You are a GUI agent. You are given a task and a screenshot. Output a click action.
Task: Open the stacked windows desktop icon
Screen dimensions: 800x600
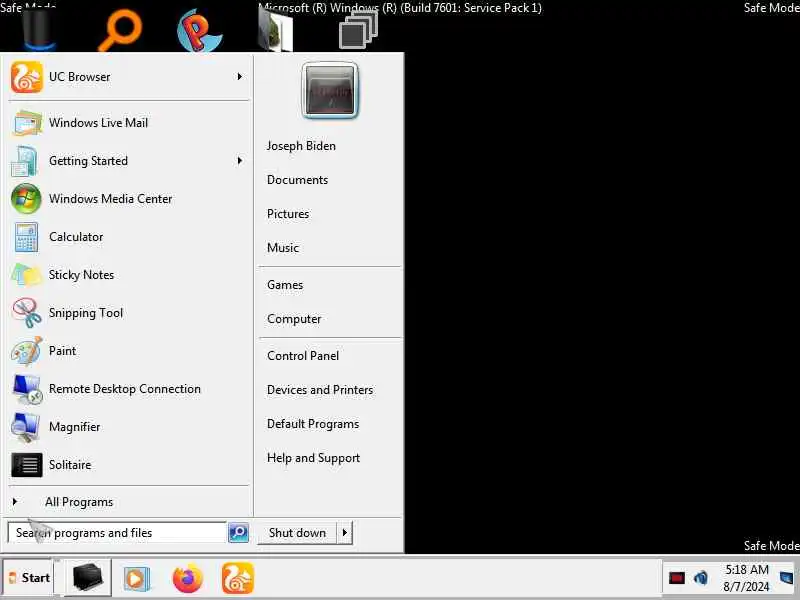[x=358, y=31]
